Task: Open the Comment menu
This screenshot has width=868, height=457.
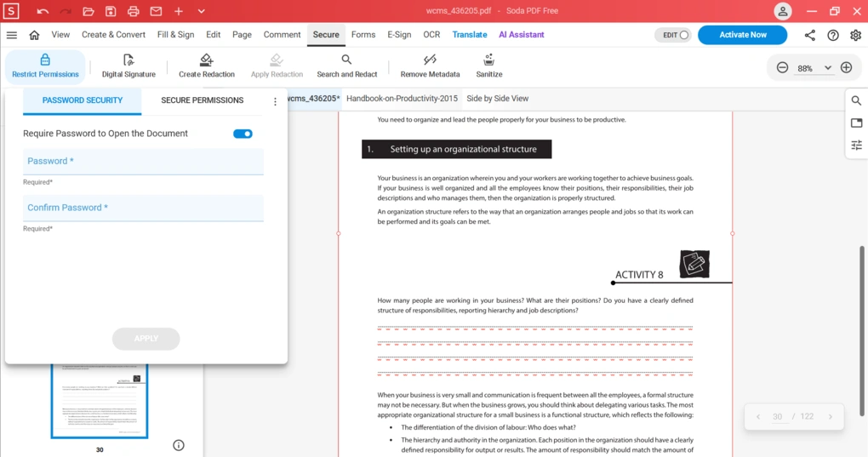Action: [x=282, y=35]
